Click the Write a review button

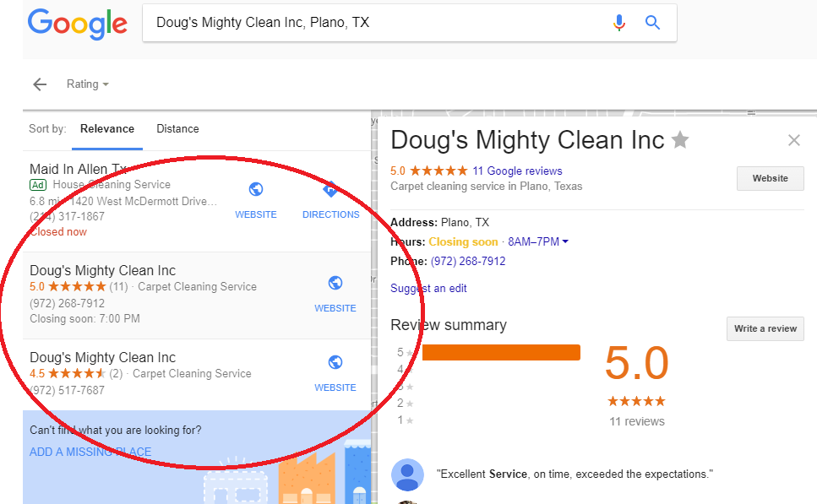tap(765, 328)
